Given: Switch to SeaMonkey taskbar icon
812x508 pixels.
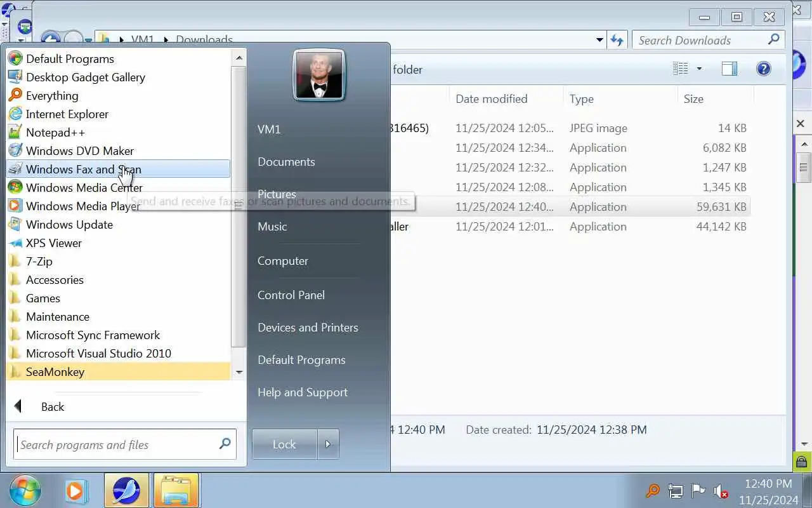Looking at the screenshot, I should click(126, 490).
